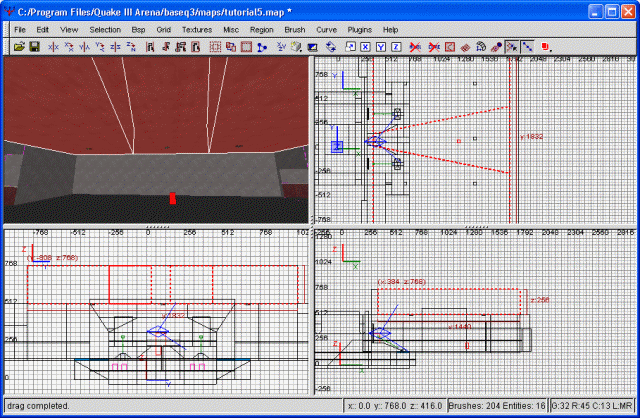Image resolution: width=640 pixels, height=418 pixels.
Task: Open the Help menu
Action: pyautogui.click(x=390, y=30)
